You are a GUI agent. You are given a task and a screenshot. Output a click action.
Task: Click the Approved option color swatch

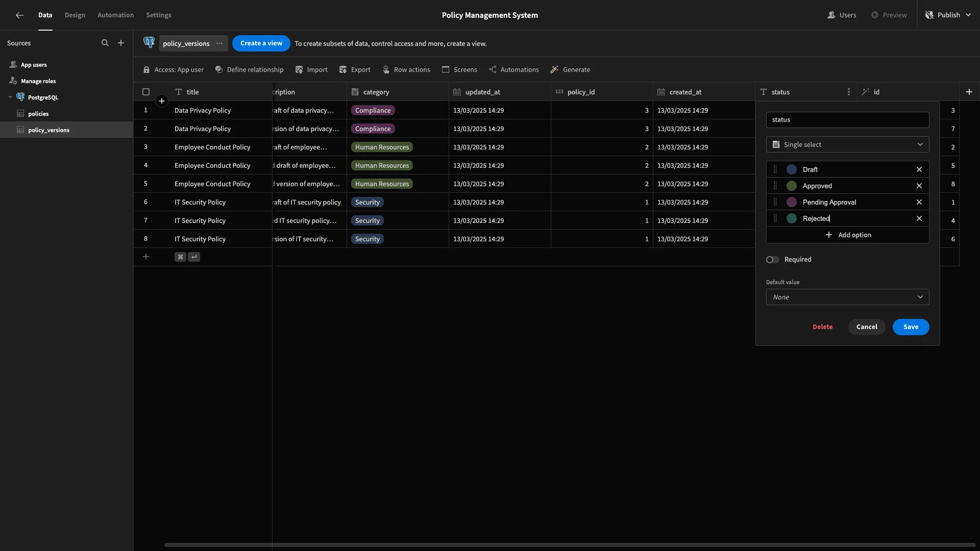(x=792, y=186)
